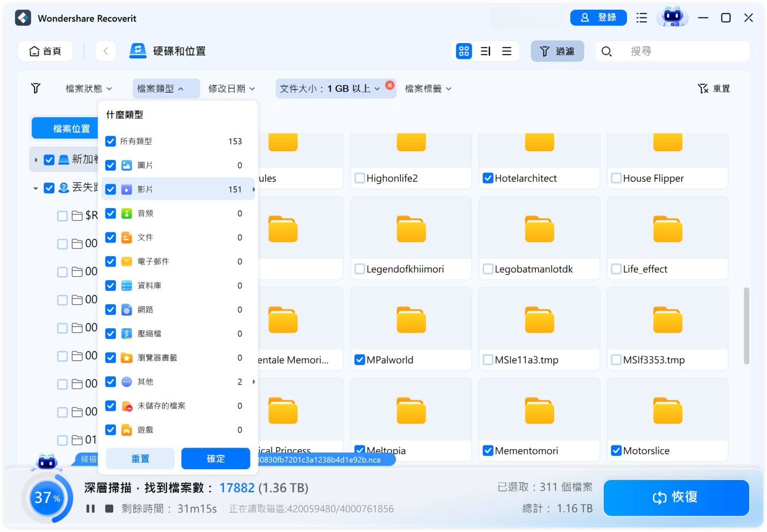Uncheck the Hotelarchitect folder checkbox
This screenshot has width=767, height=532.
click(488, 178)
